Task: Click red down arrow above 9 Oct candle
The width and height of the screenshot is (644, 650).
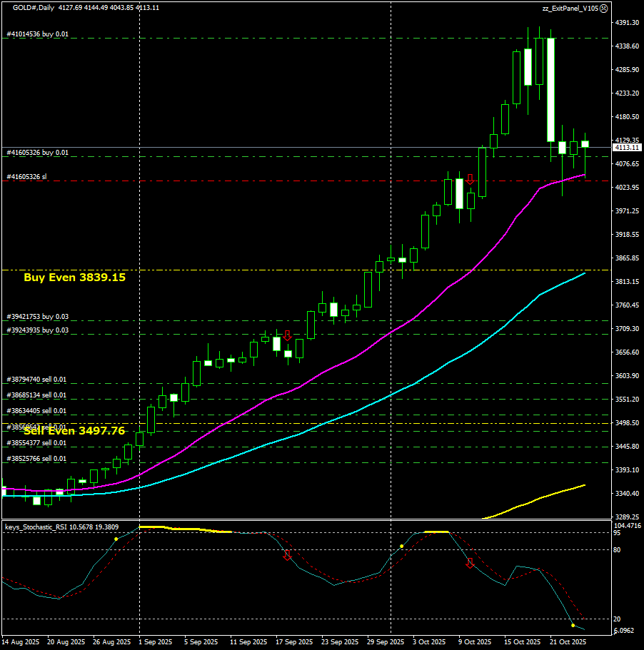Action: 470,179
